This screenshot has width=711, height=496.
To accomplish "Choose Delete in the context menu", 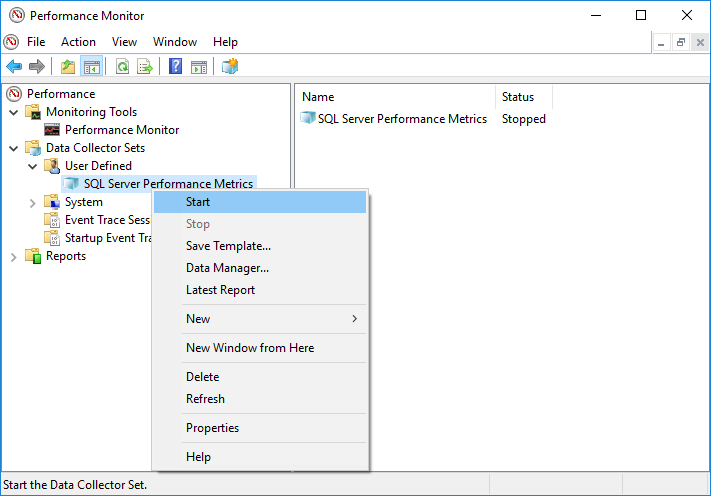I will coord(260,377).
